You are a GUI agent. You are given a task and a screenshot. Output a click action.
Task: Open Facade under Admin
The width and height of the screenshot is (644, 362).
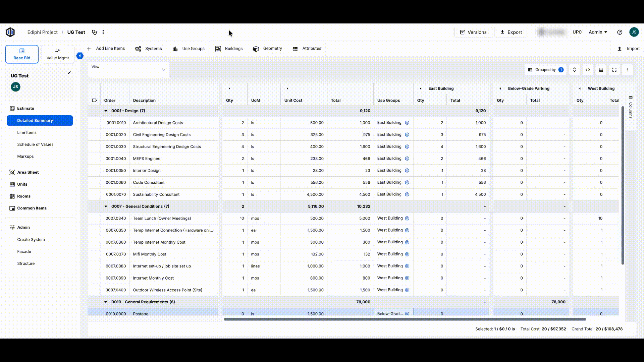coord(24,252)
